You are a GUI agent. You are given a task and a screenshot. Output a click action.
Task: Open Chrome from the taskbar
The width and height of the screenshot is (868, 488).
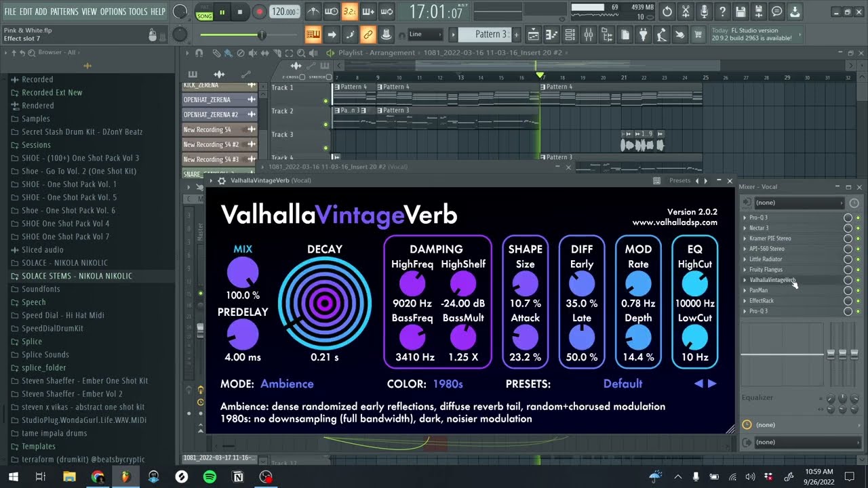click(97, 477)
